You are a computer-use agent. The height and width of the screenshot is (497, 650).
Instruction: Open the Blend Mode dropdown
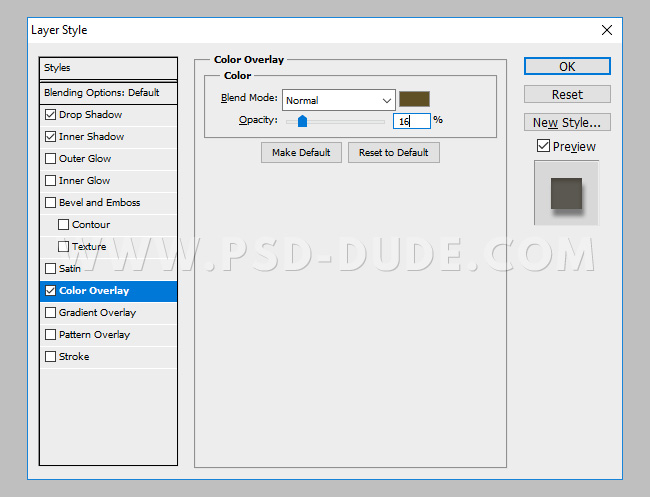tap(339, 100)
